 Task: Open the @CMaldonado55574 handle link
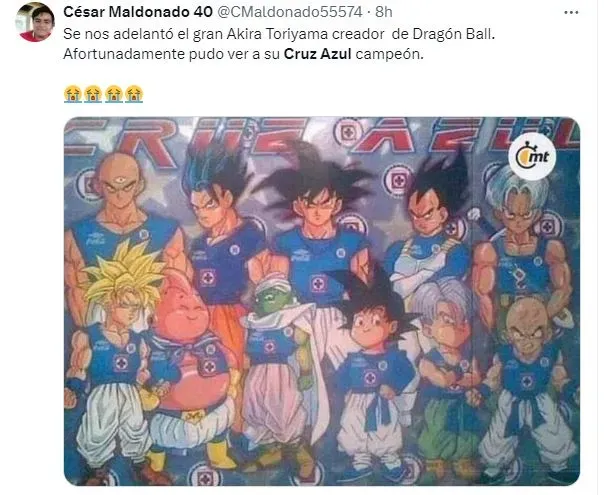click(x=290, y=12)
